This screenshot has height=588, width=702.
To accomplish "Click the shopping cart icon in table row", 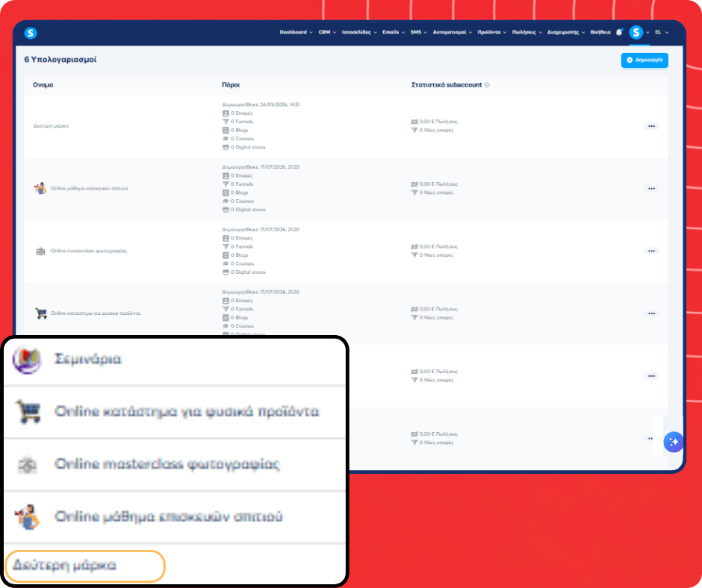I will click(x=41, y=313).
